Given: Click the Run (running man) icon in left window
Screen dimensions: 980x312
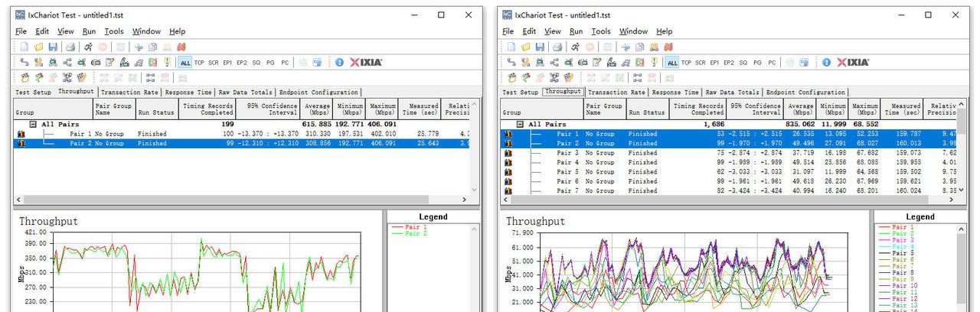Looking at the screenshot, I should (x=88, y=47).
